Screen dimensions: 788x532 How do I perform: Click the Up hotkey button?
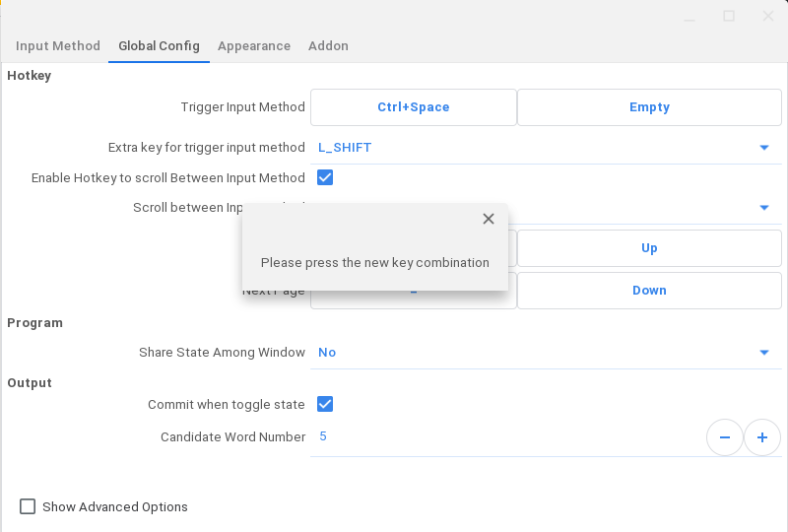point(649,248)
